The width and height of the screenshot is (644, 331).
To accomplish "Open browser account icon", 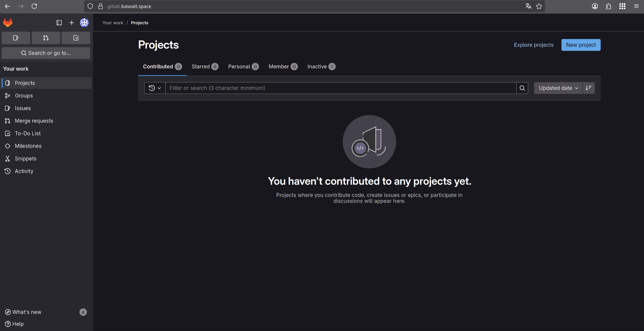I will coord(595,6).
